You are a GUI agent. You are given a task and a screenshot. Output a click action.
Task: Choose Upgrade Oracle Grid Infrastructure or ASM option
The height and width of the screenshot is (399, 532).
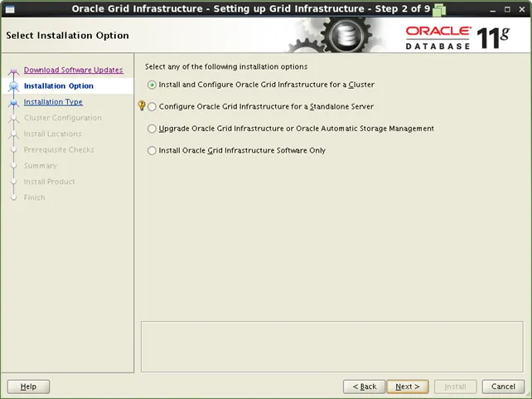click(x=152, y=129)
